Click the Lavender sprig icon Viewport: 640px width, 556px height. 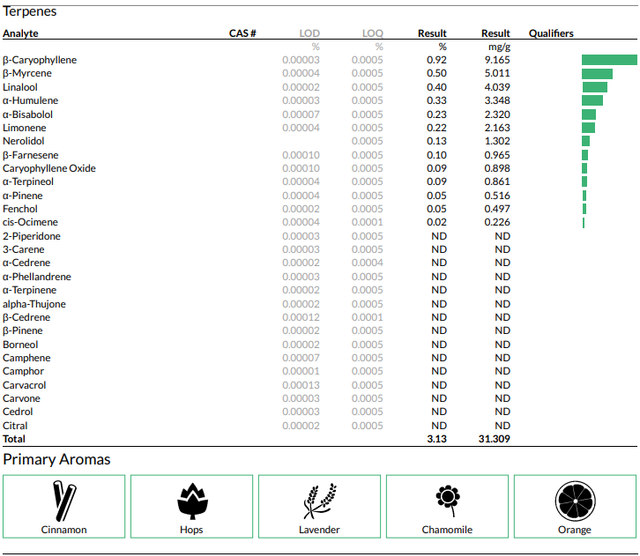320,501
